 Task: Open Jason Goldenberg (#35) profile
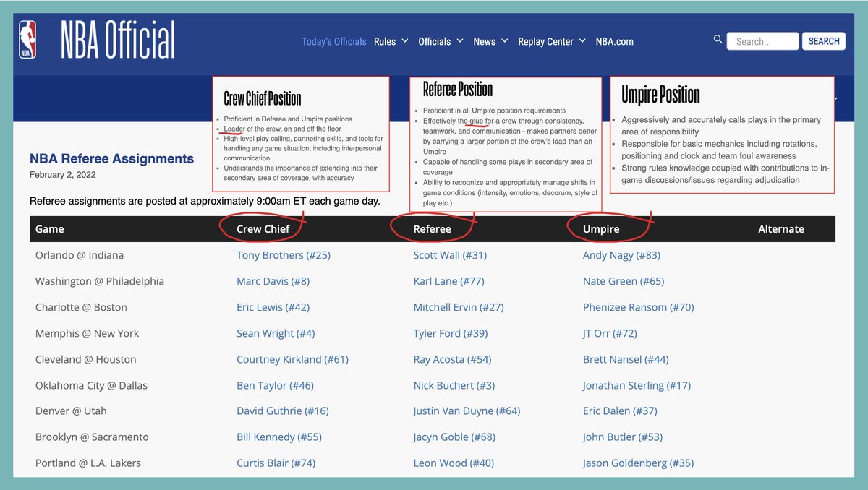(x=638, y=463)
